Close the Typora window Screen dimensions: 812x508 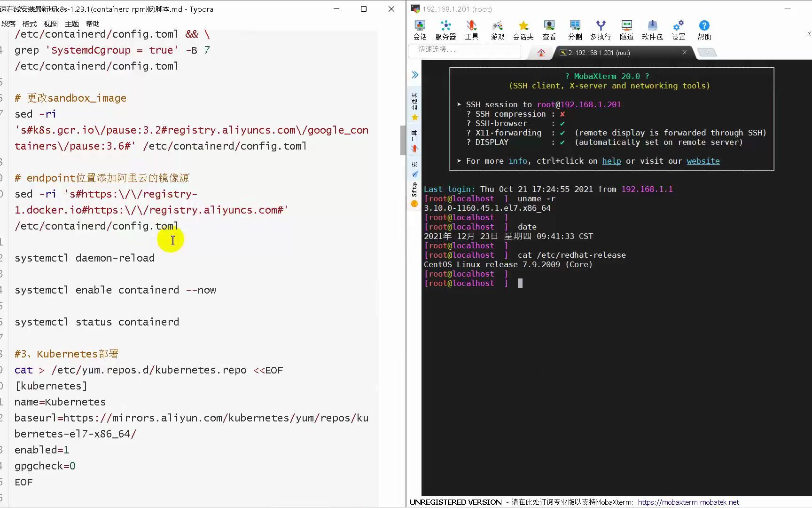[391, 9]
